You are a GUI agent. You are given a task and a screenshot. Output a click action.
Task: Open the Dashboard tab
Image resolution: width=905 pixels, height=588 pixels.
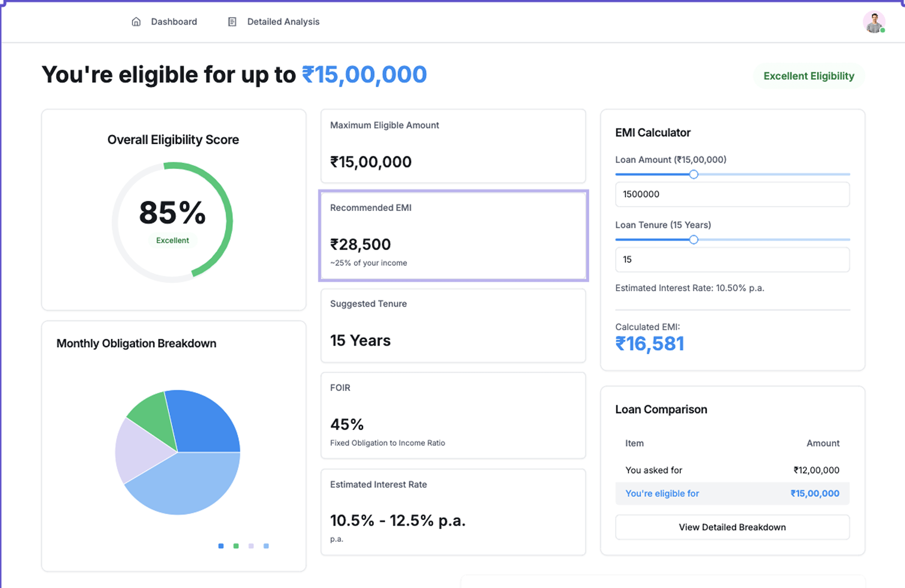pyautogui.click(x=173, y=22)
